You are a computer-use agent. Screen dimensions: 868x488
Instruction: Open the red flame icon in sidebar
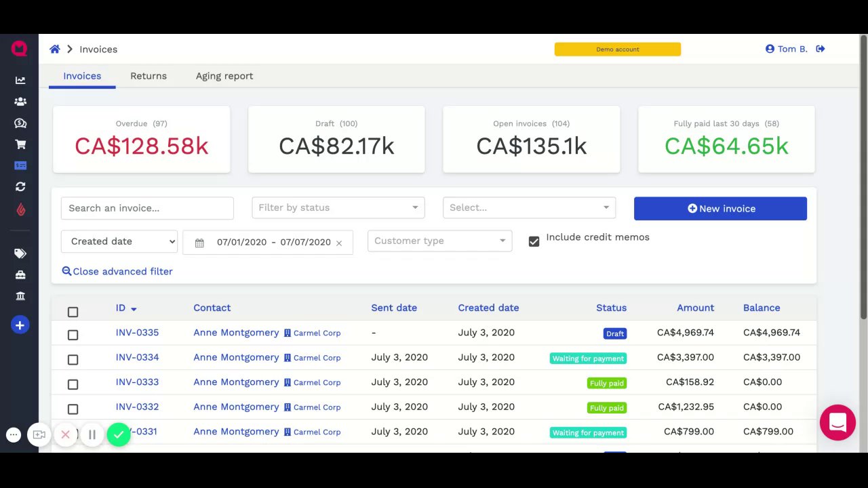pyautogui.click(x=20, y=209)
